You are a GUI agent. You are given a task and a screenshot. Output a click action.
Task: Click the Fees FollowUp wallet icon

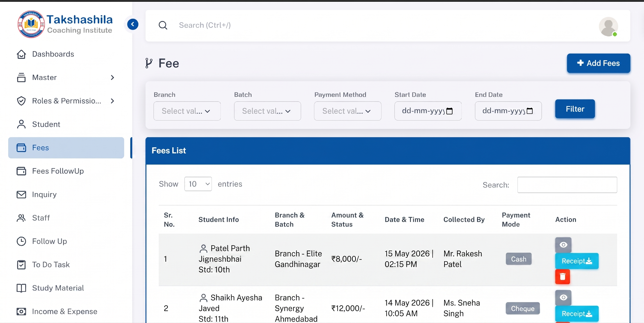(21, 171)
